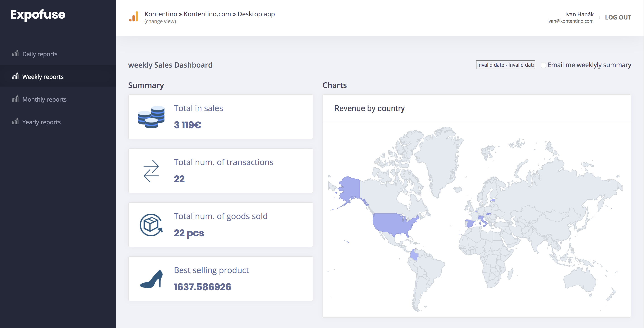Screen dimensions: 644x328
Task: Click the coins icon in Total in sales
Action: click(151, 117)
